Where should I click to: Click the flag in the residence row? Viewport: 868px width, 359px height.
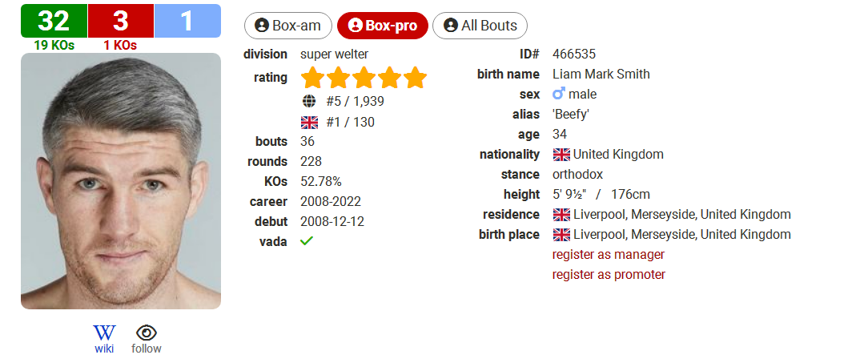561,215
